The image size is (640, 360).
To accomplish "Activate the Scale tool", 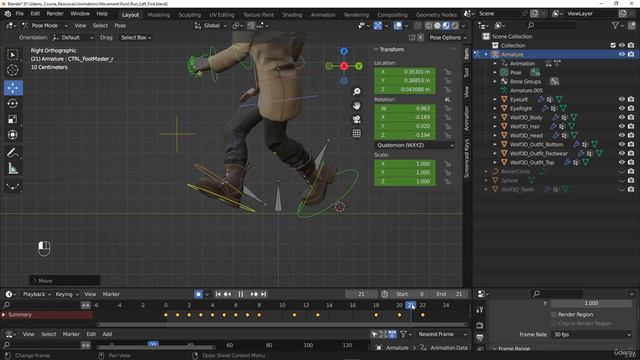I will pyautogui.click(x=13, y=119).
